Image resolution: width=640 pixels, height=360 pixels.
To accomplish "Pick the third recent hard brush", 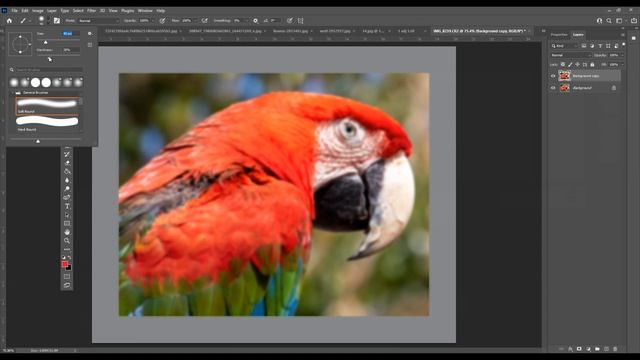I will [36, 82].
